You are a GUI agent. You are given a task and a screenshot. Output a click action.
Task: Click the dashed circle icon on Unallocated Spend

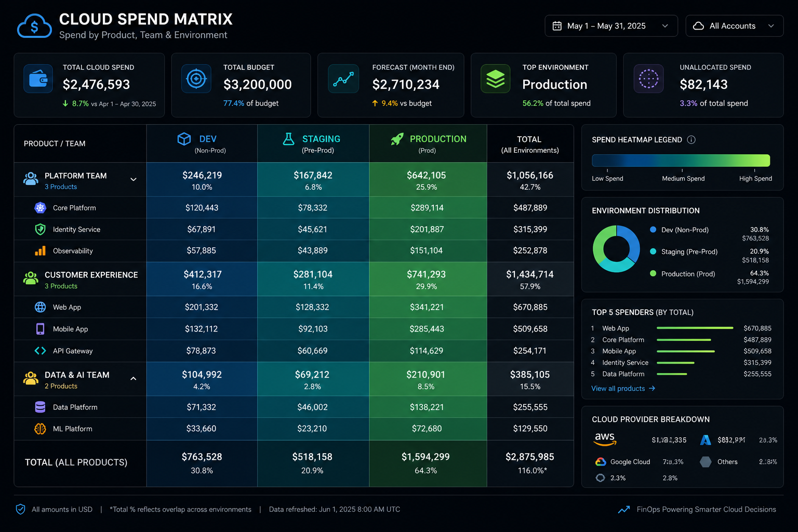[x=648, y=79]
